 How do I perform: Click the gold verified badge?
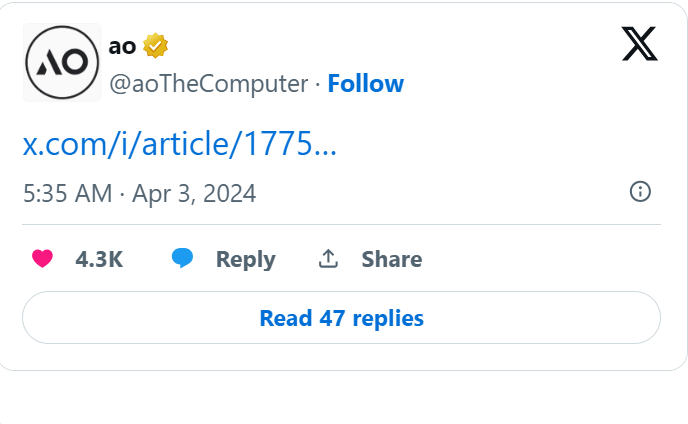point(155,45)
